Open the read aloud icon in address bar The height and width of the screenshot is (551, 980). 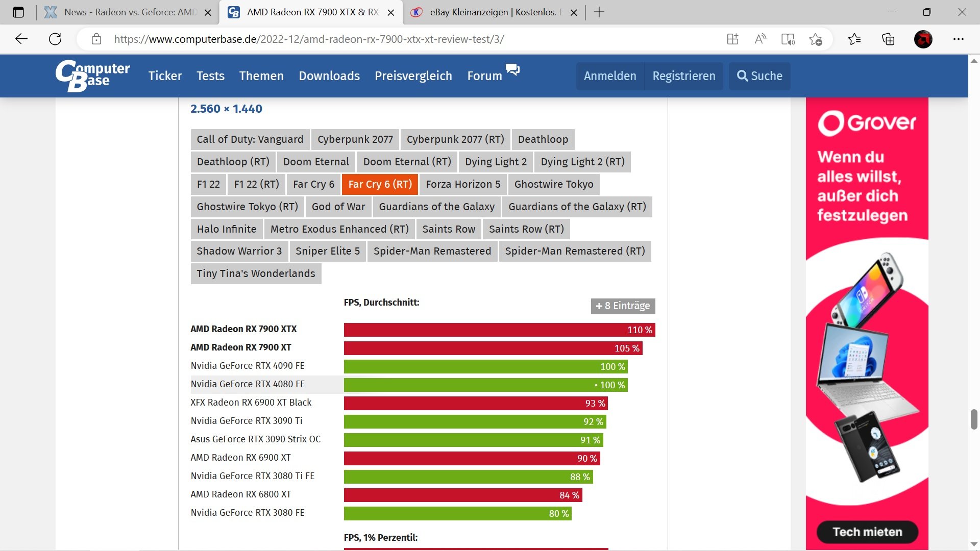[760, 39]
